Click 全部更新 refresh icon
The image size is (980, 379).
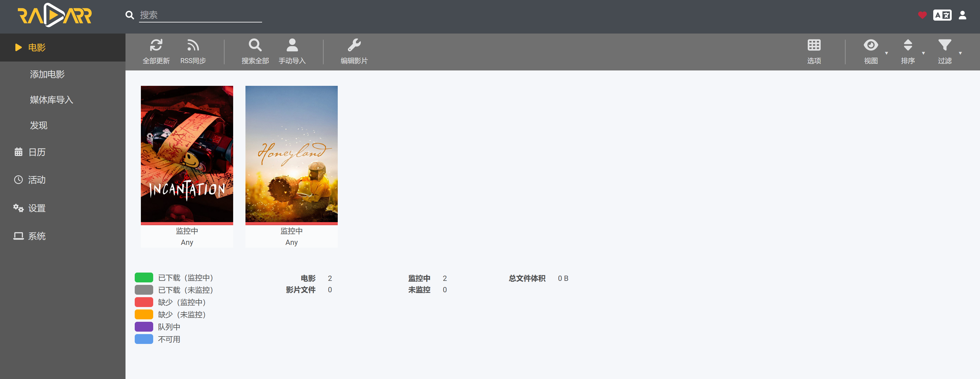(x=156, y=45)
